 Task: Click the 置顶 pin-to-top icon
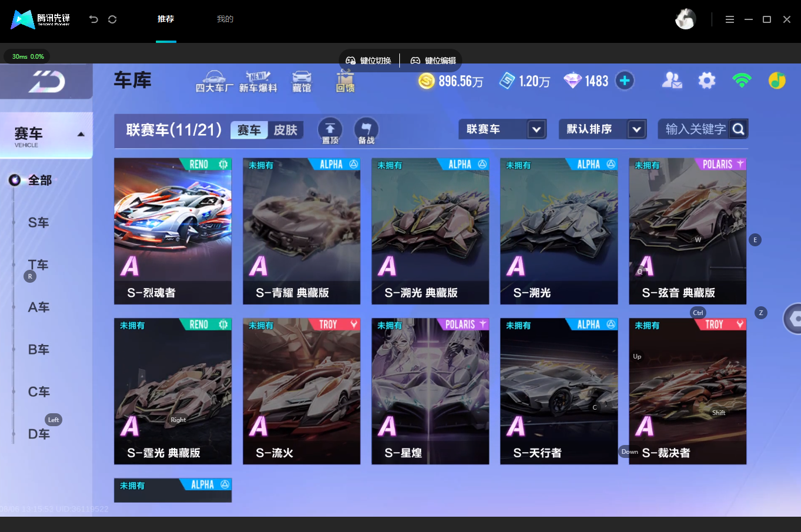click(x=331, y=131)
